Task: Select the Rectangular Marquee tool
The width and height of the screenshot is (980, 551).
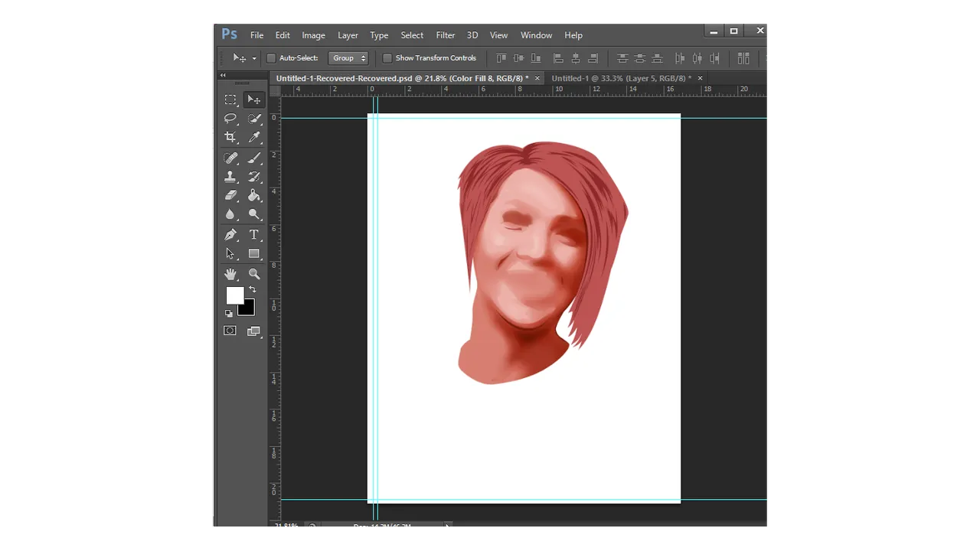Action: (x=230, y=99)
